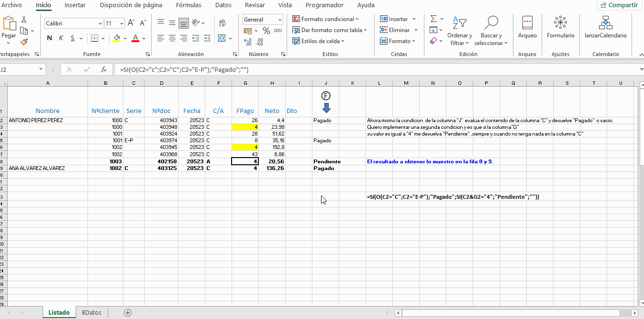Toggle center text alignment
Viewport: 644px width, 319px height.
click(x=172, y=38)
